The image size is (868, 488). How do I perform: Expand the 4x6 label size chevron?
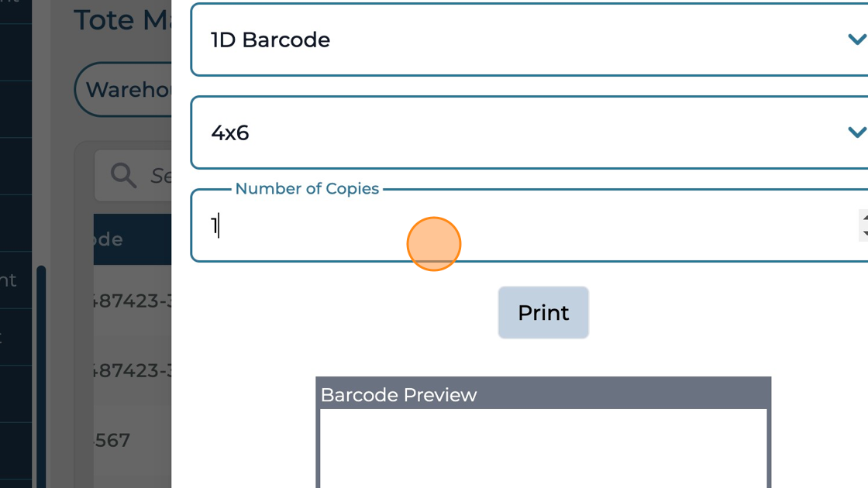tap(856, 132)
